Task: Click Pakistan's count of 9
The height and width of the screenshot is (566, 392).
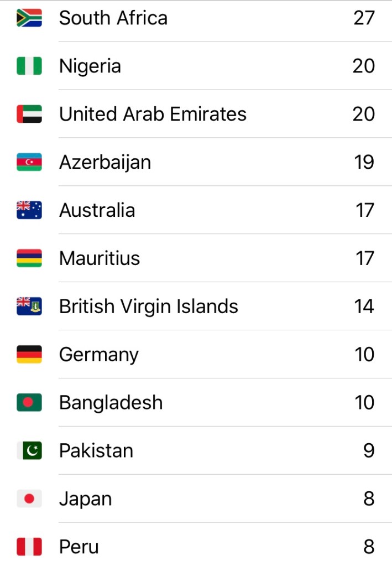Action: [369, 451]
